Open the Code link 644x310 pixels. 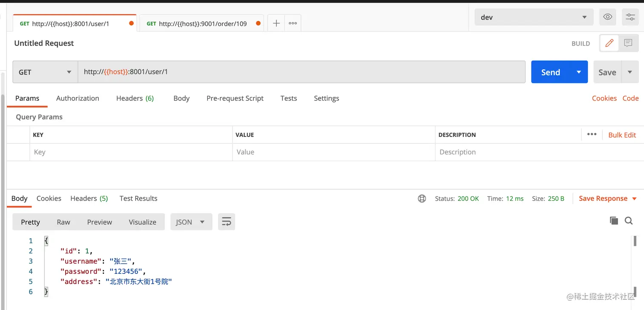pyautogui.click(x=631, y=98)
